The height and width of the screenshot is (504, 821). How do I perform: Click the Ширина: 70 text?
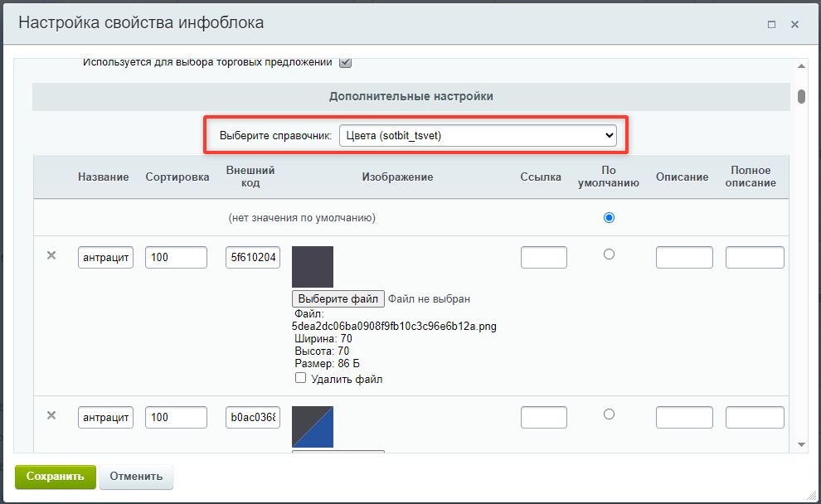tap(323, 338)
